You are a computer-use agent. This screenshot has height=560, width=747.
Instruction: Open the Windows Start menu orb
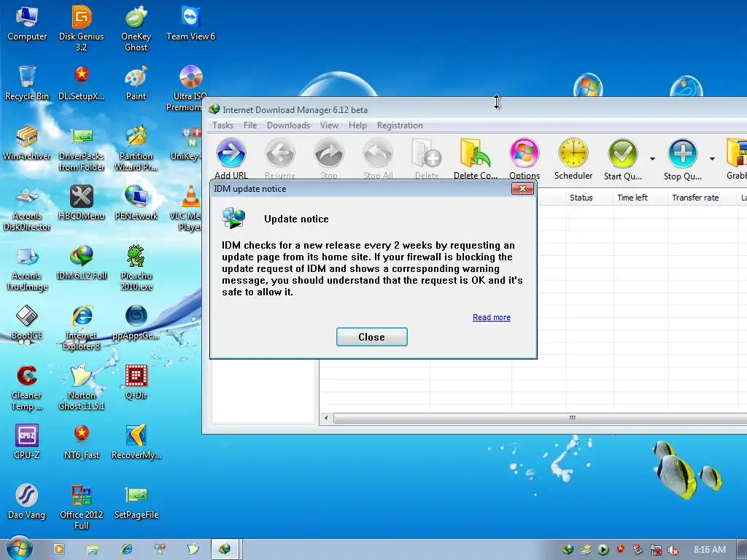point(20,548)
